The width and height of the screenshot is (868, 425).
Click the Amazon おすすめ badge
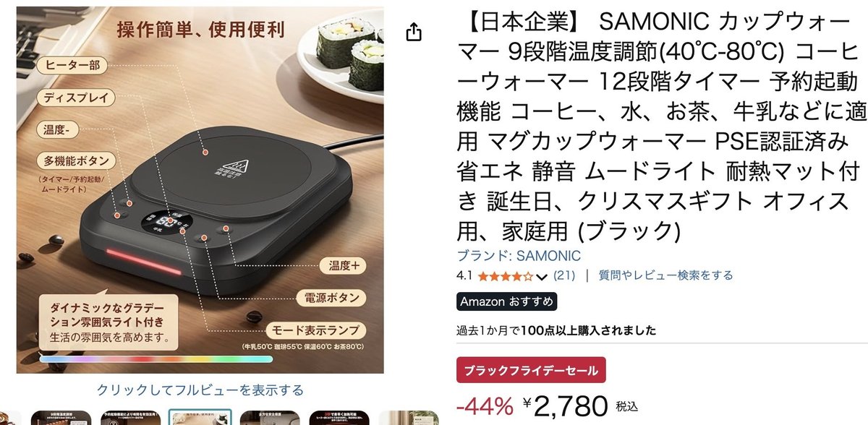point(507,301)
